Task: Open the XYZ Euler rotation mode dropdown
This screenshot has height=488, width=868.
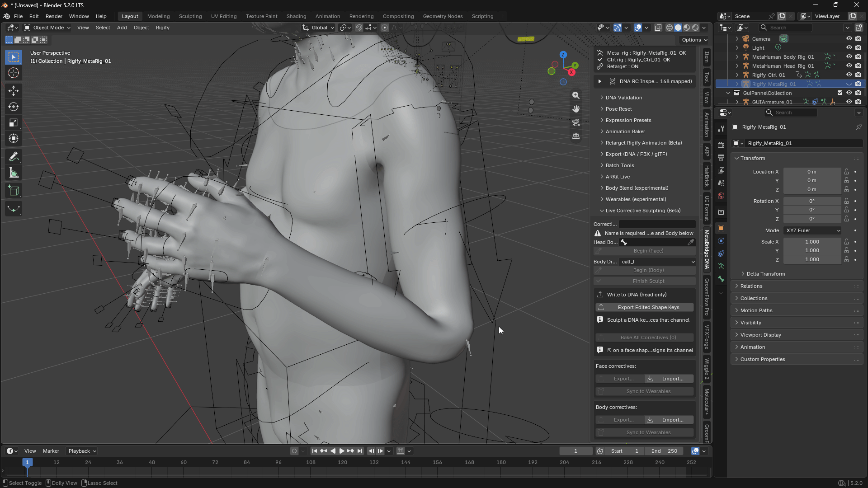Action: coord(813,230)
